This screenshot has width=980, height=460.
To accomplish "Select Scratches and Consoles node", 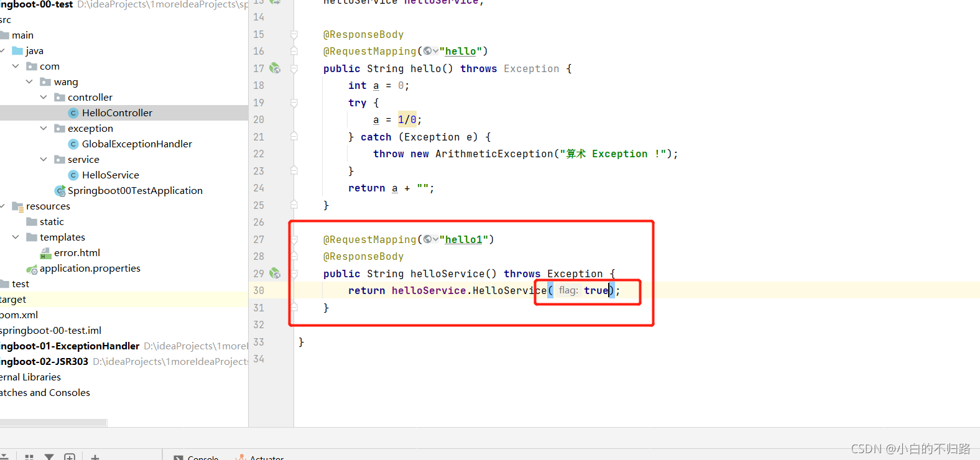I will click(45, 392).
